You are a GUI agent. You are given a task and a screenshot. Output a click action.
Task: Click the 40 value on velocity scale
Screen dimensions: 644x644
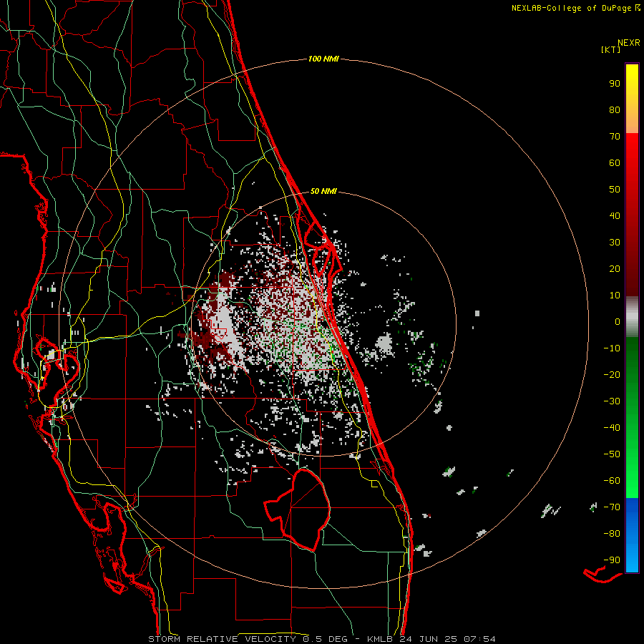pos(615,216)
